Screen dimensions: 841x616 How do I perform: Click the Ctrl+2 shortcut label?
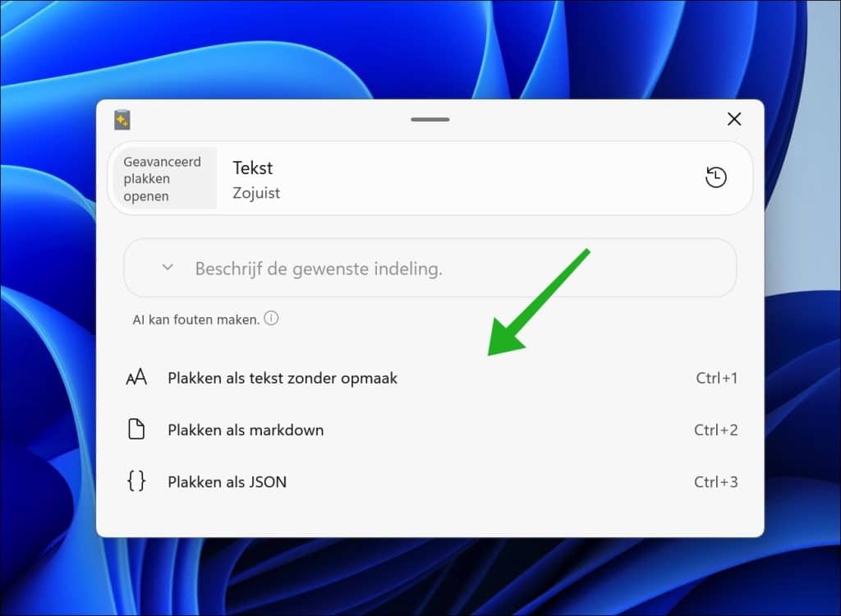(x=716, y=430)
